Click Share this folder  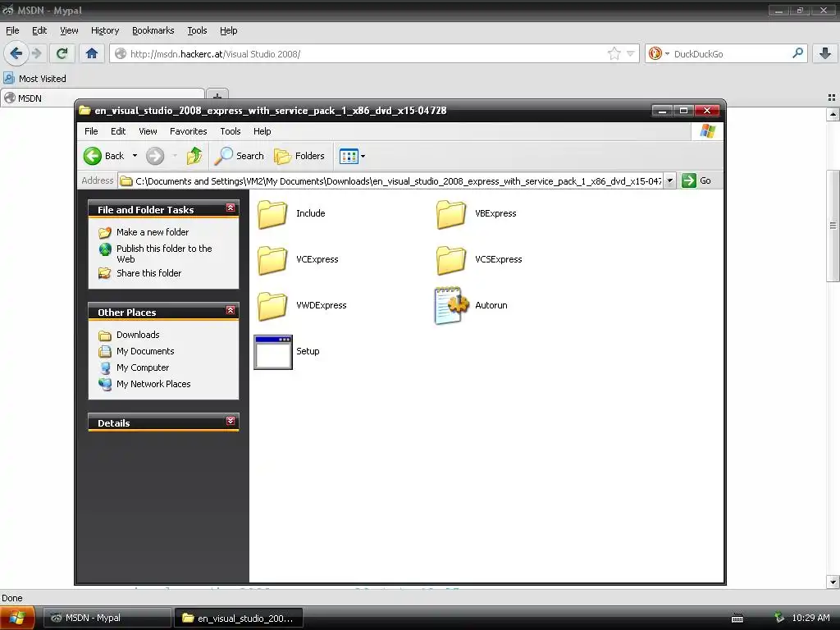(149, 273)
